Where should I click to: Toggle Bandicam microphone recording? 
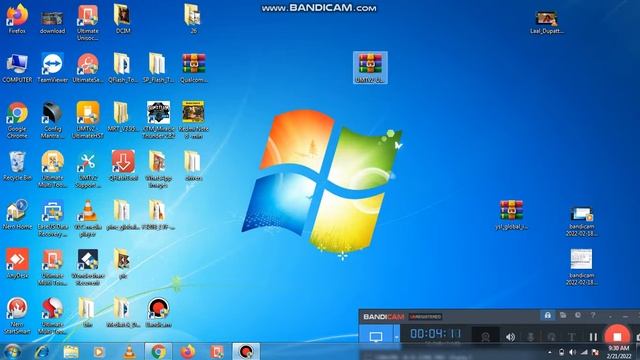pos(531,337)
